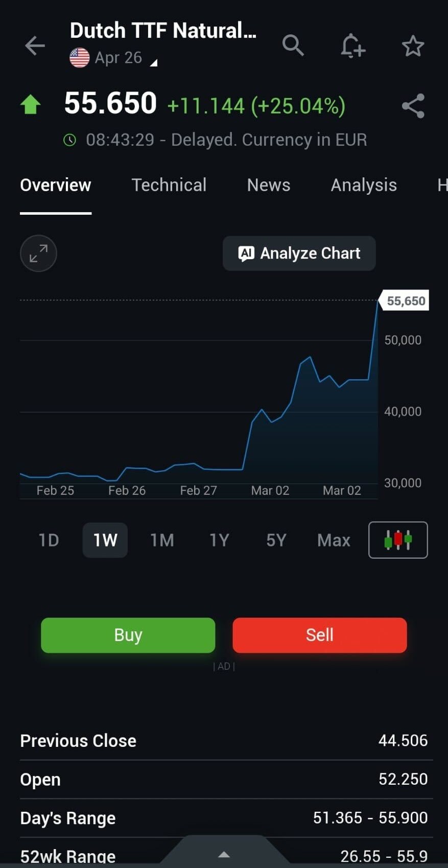Select the 1M chart timeframe
The height and width of the screenshot is (868, 448).
click(162, 540)
